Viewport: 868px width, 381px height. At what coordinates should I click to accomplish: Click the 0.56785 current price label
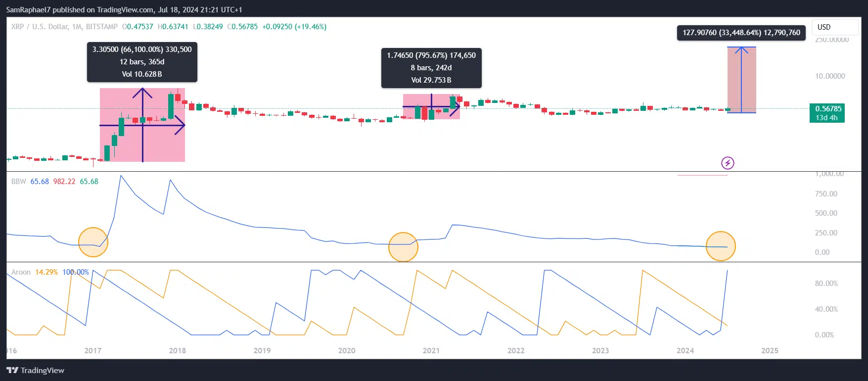tap(827, 113)
